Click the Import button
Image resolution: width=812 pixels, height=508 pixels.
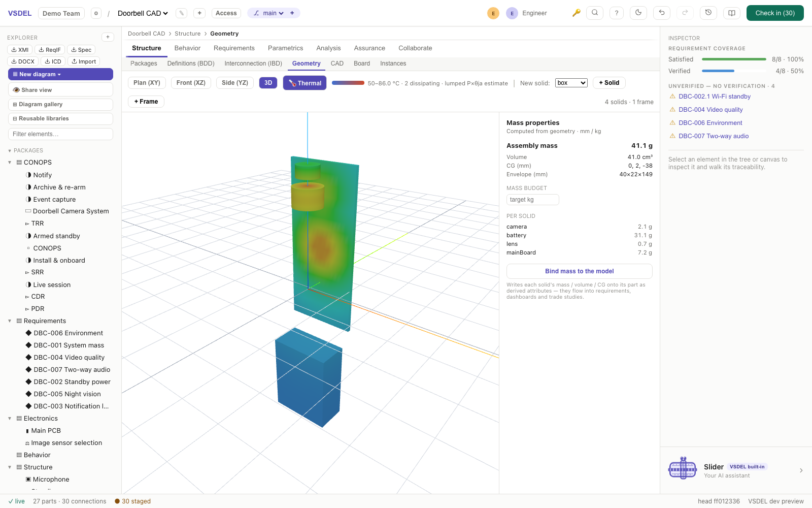tap(84, 61)
